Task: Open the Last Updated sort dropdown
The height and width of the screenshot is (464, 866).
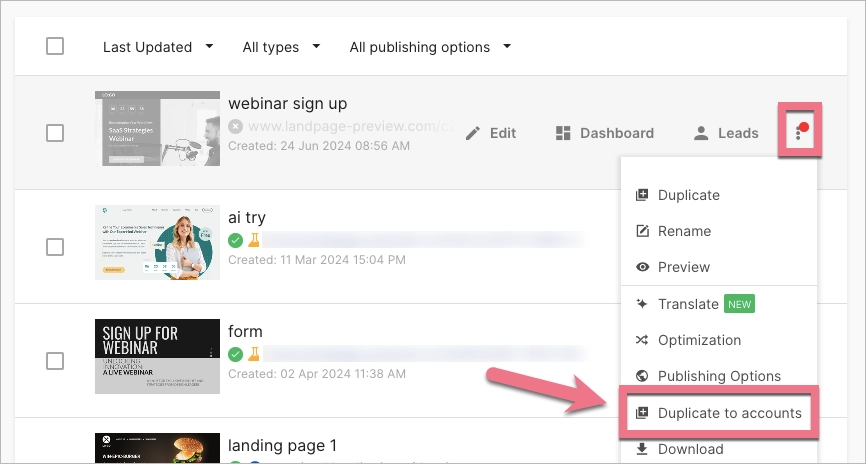Action: [158, 47]
